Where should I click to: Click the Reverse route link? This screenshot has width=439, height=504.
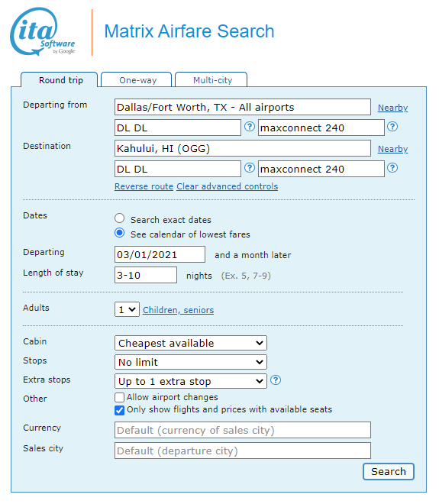[x=144, y=186]
